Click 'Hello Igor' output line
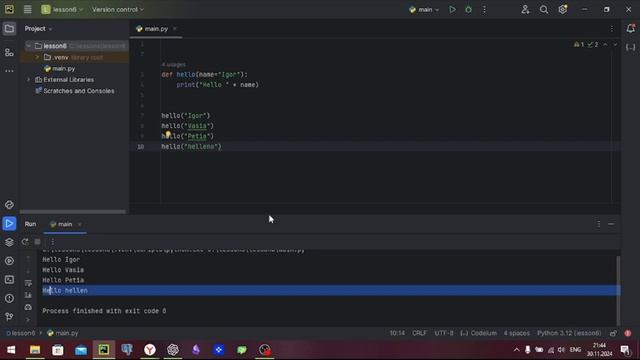 click(61, 260)
